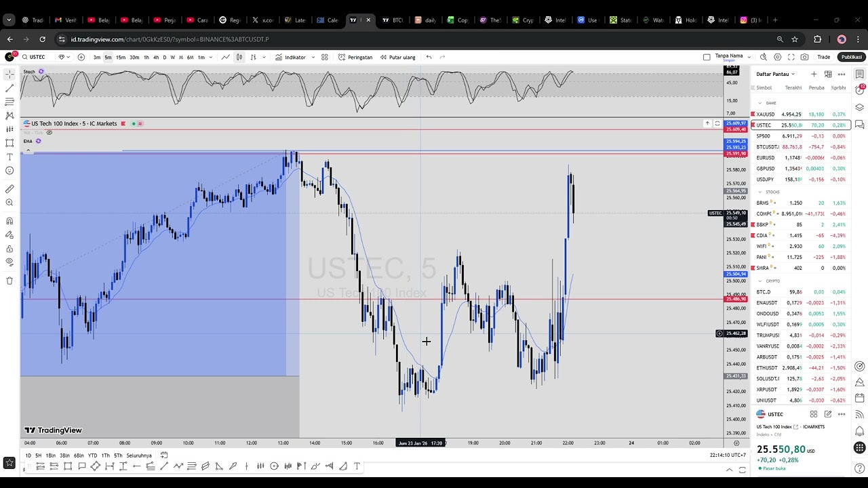
Task: Click the compare or add symbol plus icon
Action: pyautogui.click(x=81, y=57)
